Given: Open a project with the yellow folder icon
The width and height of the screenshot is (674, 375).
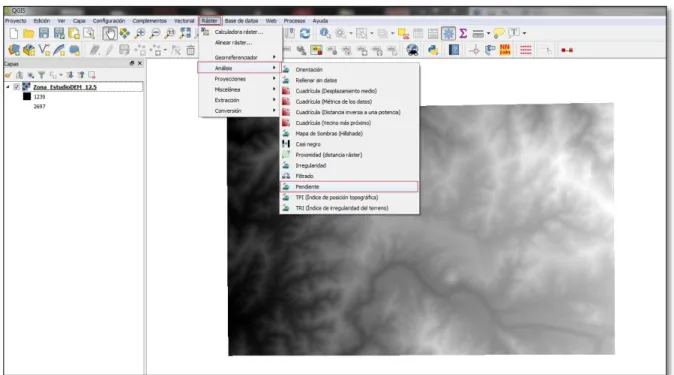Looking at the screenshot, I should [x=29, y=33].
